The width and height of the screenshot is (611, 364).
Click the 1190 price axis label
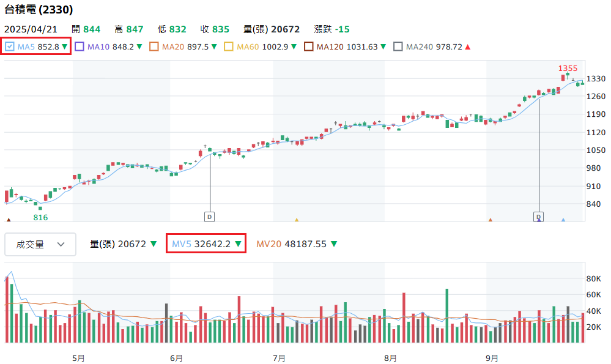596,114
